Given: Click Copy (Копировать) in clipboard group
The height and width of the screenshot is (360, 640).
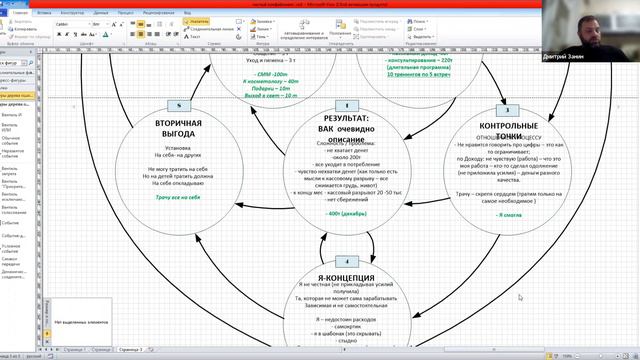Looking at the screenshot, I should tap(22, 29).
